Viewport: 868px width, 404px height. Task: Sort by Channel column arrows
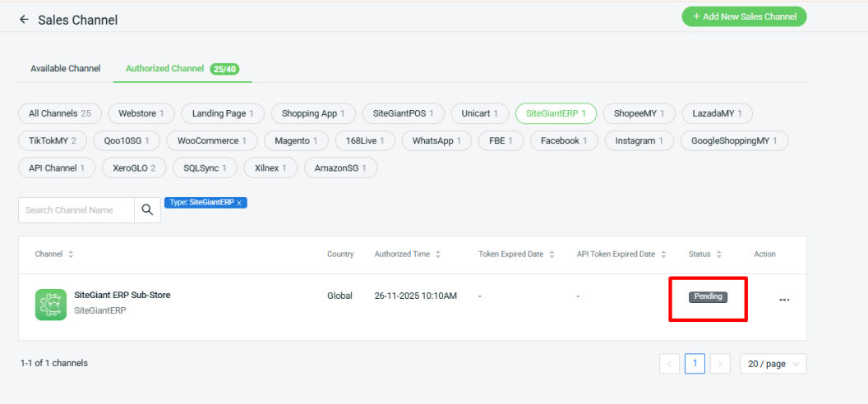[71, 255]
